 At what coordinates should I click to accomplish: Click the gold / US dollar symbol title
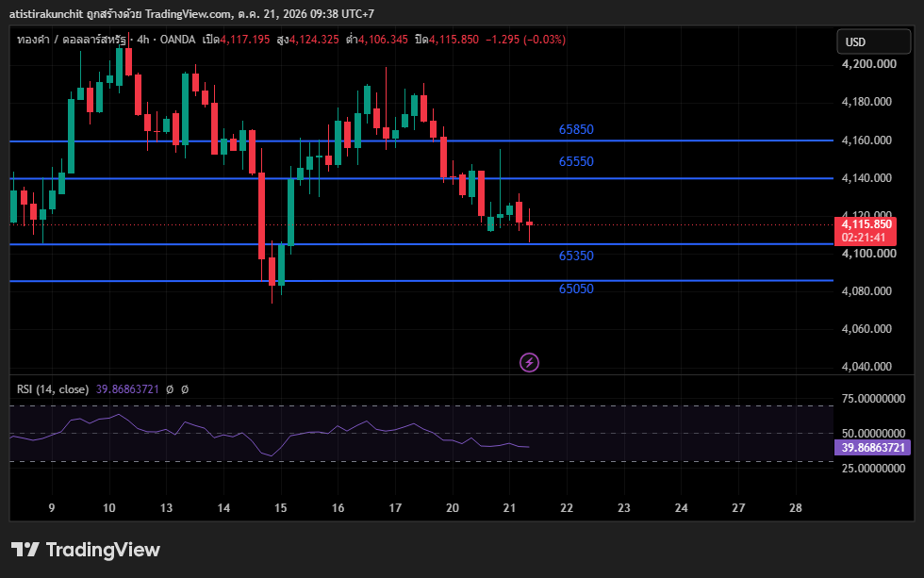pos(72,40)
